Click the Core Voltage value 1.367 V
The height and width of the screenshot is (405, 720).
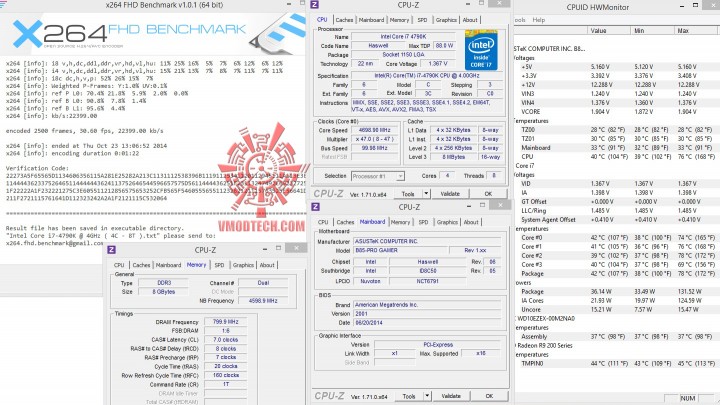pos(437,63)
